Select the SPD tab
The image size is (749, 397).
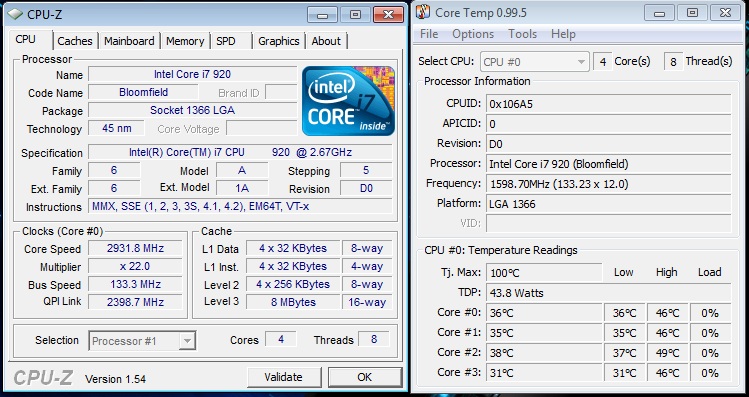pos(226,41)
